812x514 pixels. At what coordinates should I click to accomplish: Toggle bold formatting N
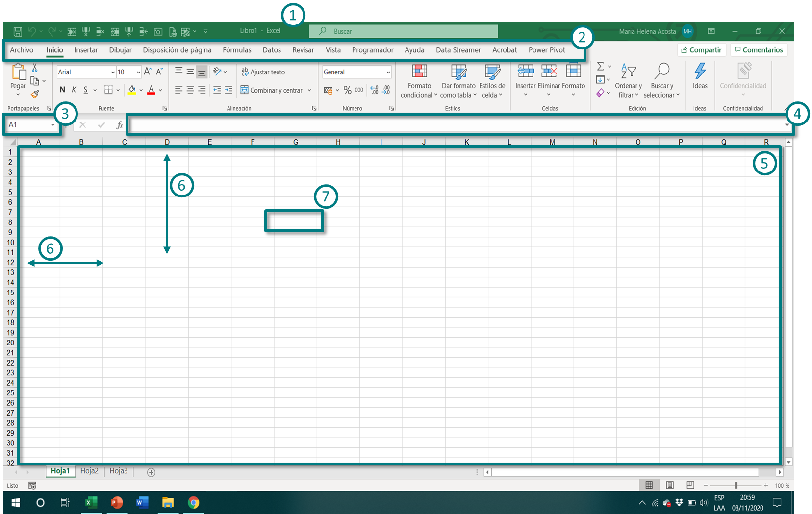62,90
